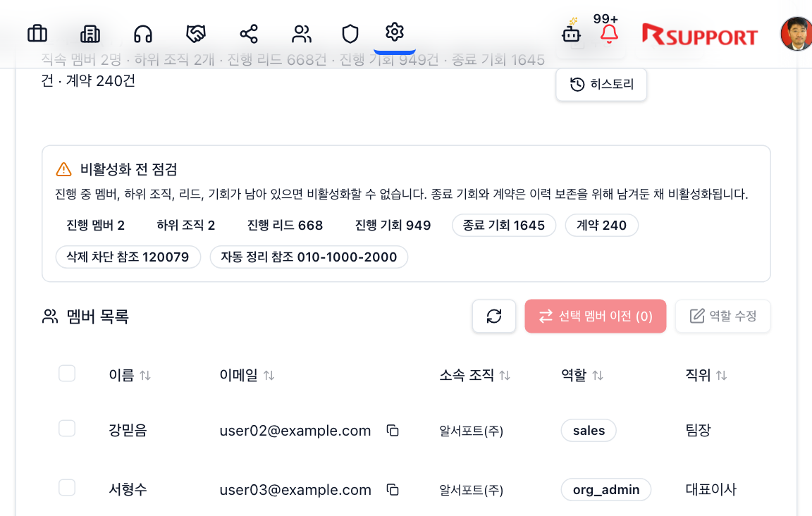This screenshot has width=812, height=516.
Task: Copy user02@example.com with the copy icon
Action: (x=393, y=430)
